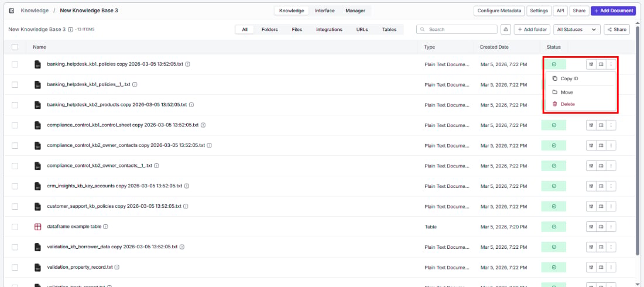
Task: Click green status badge of compliance_control_kb1_control_sheet row
Action: [554, 125]
